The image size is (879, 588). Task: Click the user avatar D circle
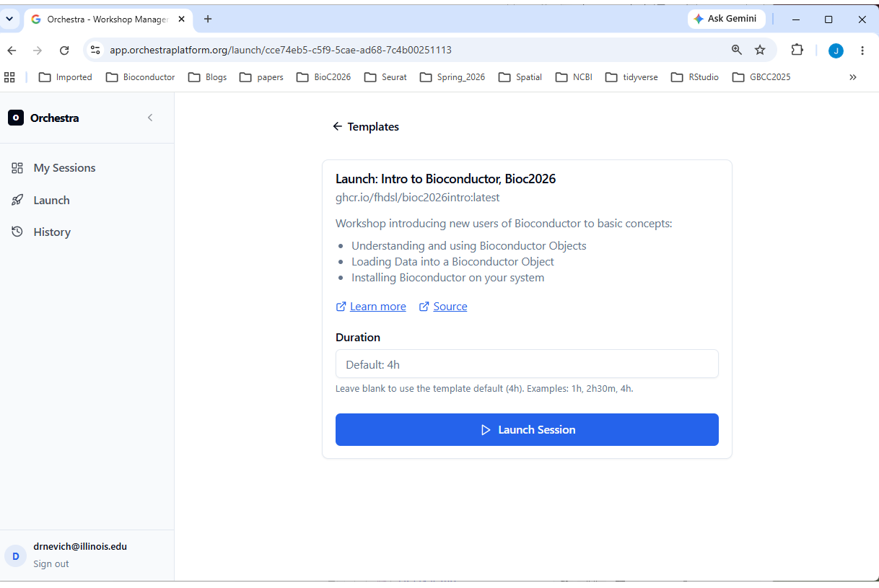16,556
